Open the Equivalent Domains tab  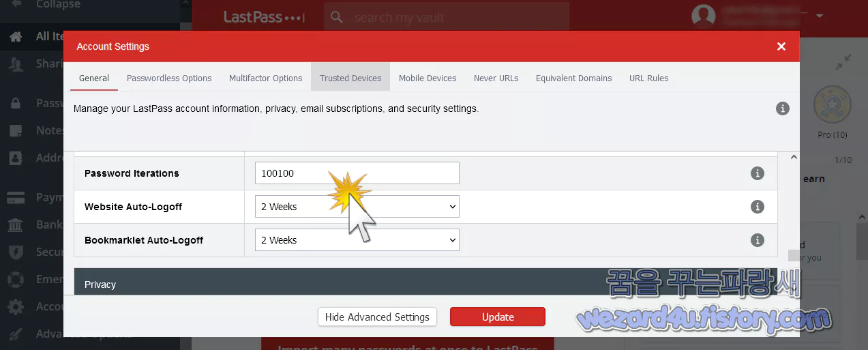[x=573, y=78]
